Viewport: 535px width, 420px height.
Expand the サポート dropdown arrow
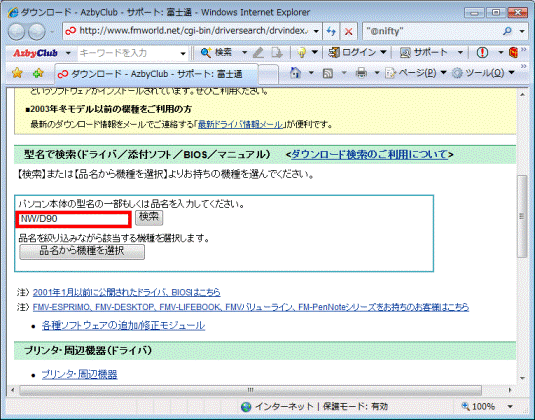[460, 53]
